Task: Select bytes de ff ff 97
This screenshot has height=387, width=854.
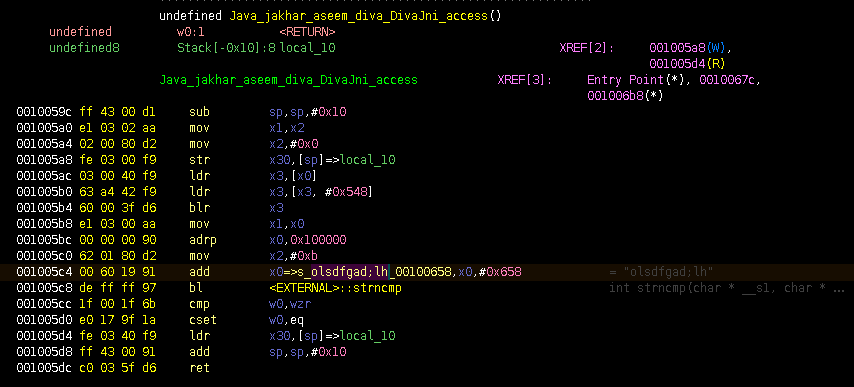Action: coord(118,288)
